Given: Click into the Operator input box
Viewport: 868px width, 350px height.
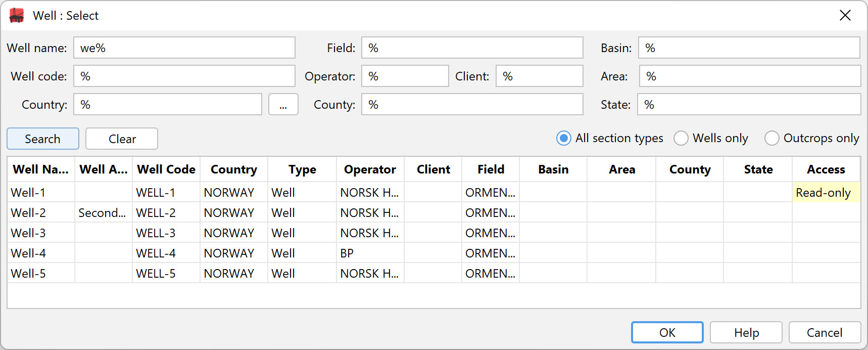Looking at the screenshot, I should [405, 76].
